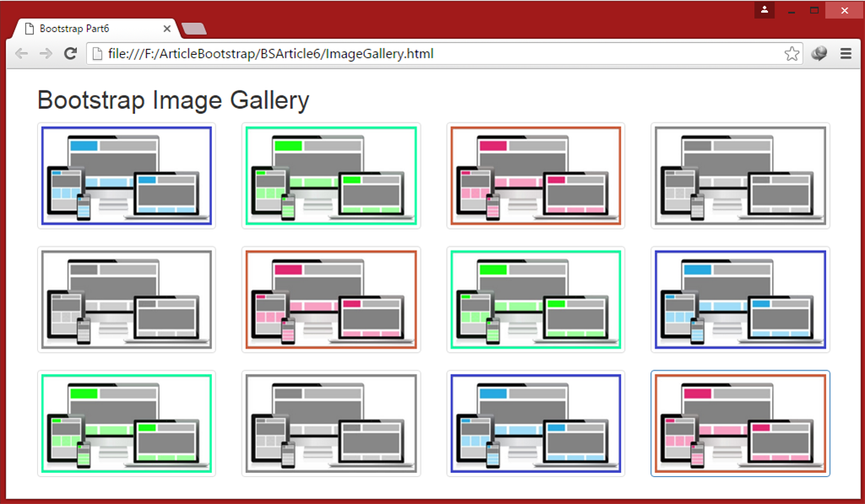
Task: Click the address bar showing ImageGallery.html
Action: coord(444,53)
